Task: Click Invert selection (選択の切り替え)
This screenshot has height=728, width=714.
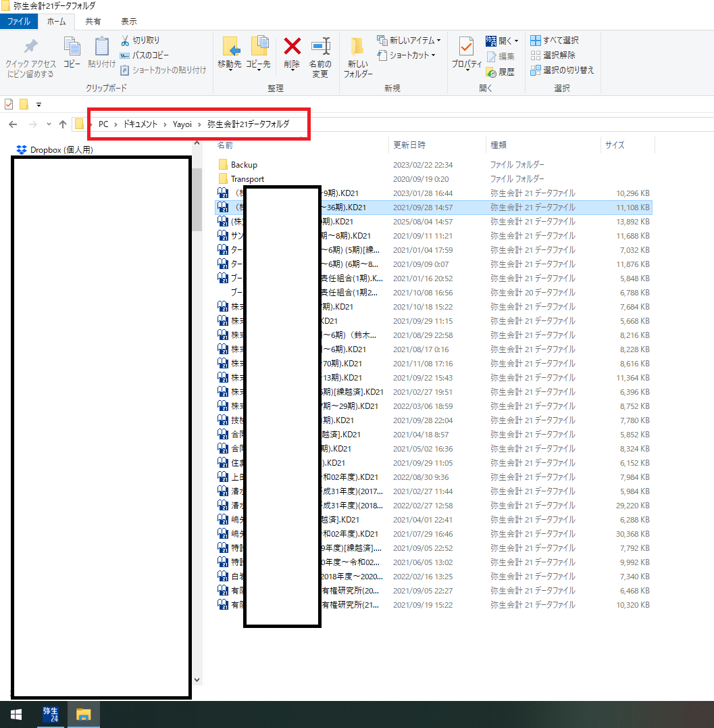Action: pyautogui.click(x=562, y=70)
